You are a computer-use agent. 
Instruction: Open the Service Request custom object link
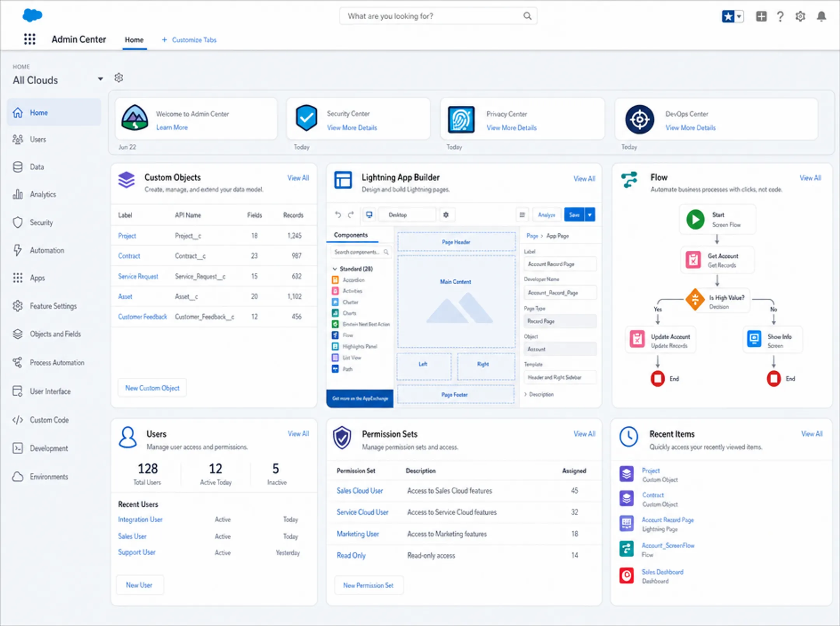pos(138,276)
